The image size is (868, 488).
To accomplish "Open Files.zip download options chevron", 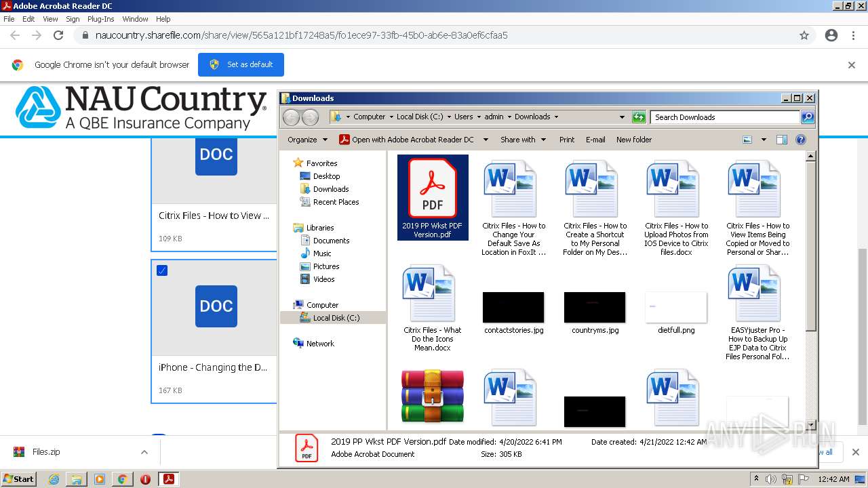I will (x=144, y=452).
